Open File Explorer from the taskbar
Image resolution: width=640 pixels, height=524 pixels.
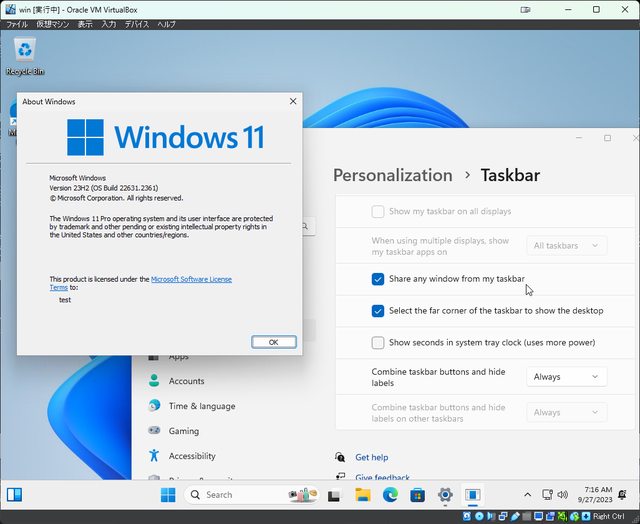(x=363, y=495)
